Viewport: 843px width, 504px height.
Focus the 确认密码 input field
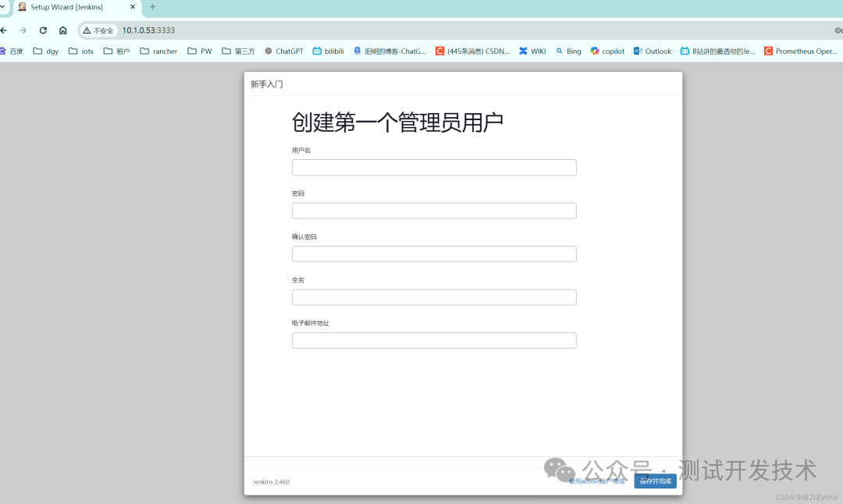[x=434, y=254]
